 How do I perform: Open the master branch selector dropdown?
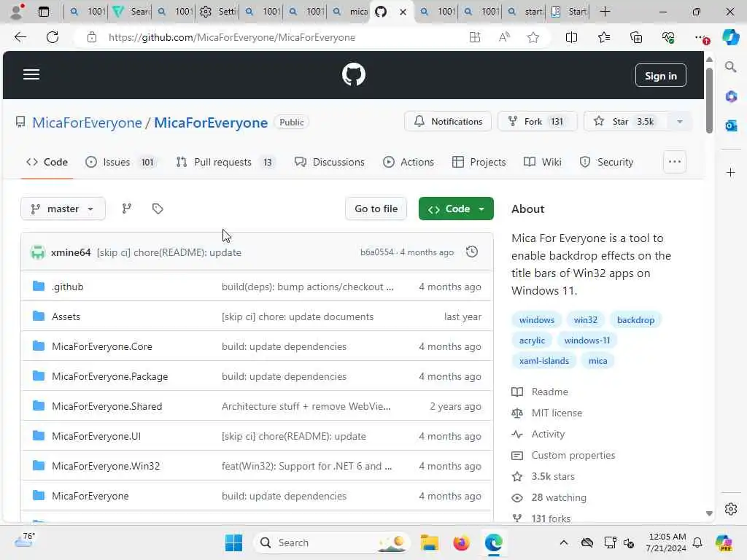(63, 209)
